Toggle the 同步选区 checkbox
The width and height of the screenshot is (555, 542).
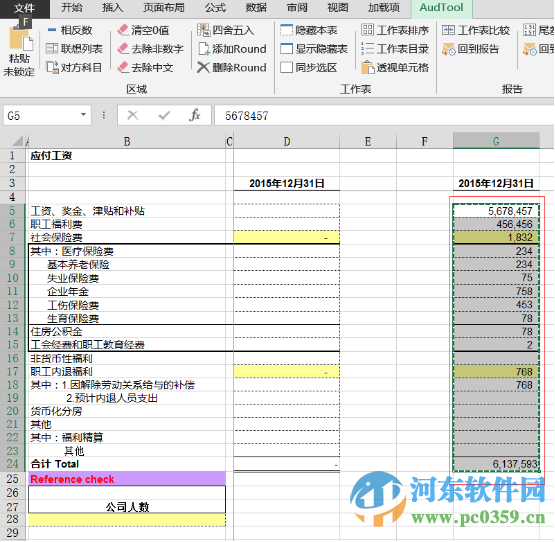click(x=286, y=67)
